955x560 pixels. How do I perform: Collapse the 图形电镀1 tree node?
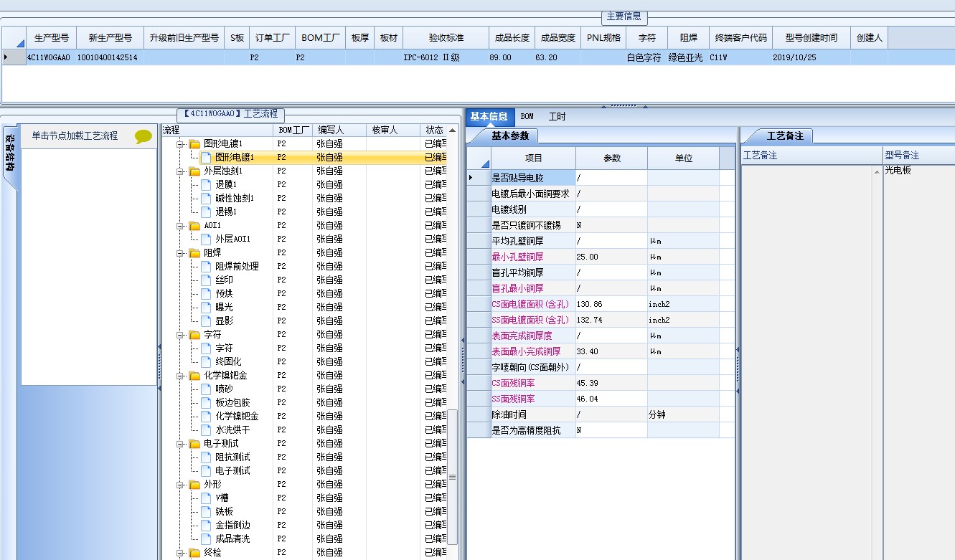(180, 144)
